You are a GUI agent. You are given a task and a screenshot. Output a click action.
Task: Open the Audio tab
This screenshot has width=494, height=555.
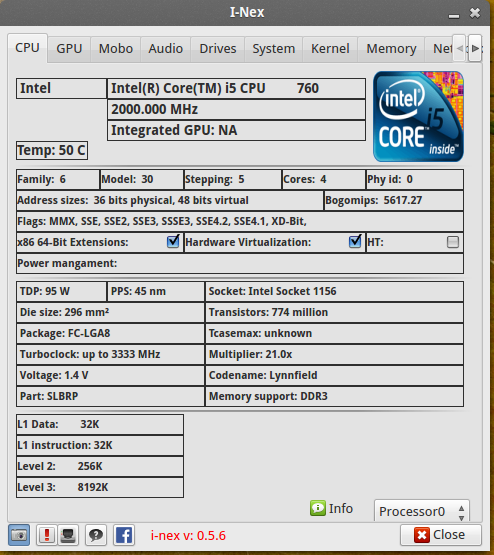[x=166, y=49]
